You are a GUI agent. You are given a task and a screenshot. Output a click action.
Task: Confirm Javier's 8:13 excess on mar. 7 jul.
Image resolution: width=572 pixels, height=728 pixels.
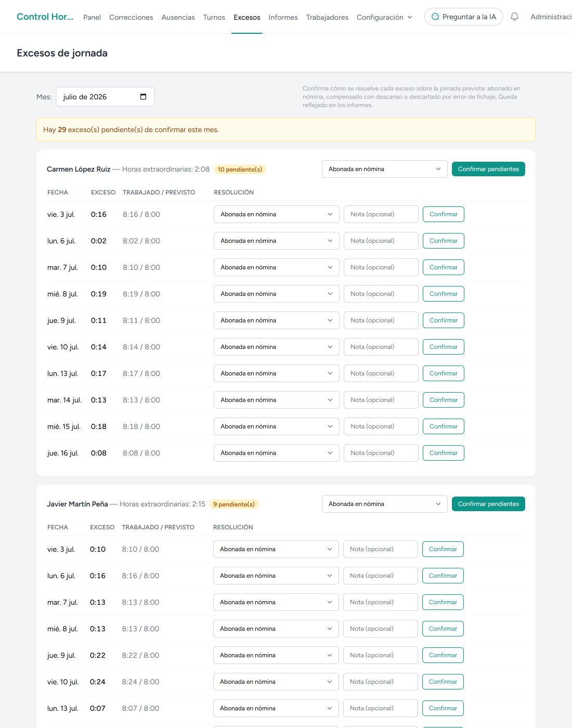pos(443,602)
